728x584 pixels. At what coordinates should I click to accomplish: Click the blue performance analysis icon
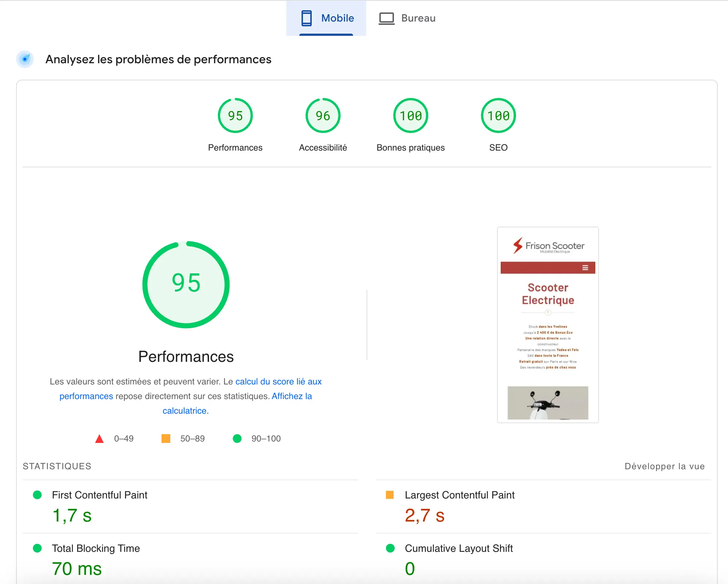[25, 59]
